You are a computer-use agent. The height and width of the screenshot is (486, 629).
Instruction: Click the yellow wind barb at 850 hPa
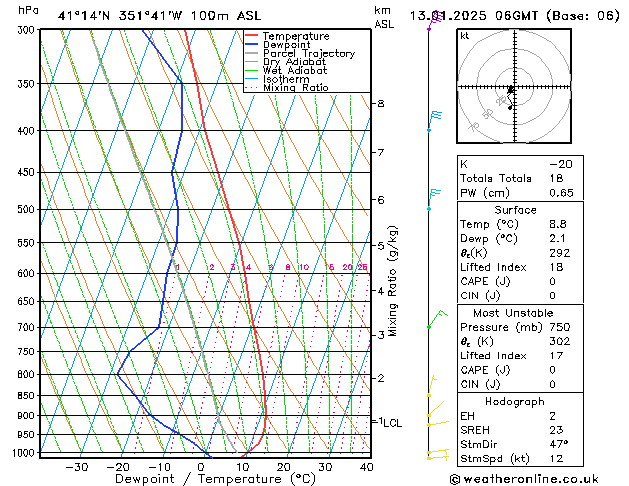(432, 386)
